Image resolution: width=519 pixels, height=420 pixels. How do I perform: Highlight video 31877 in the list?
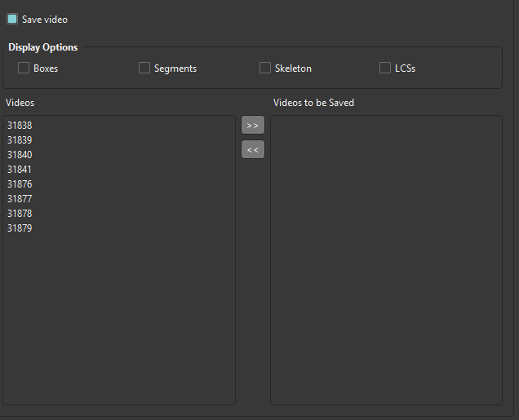(x=119, y=199)
